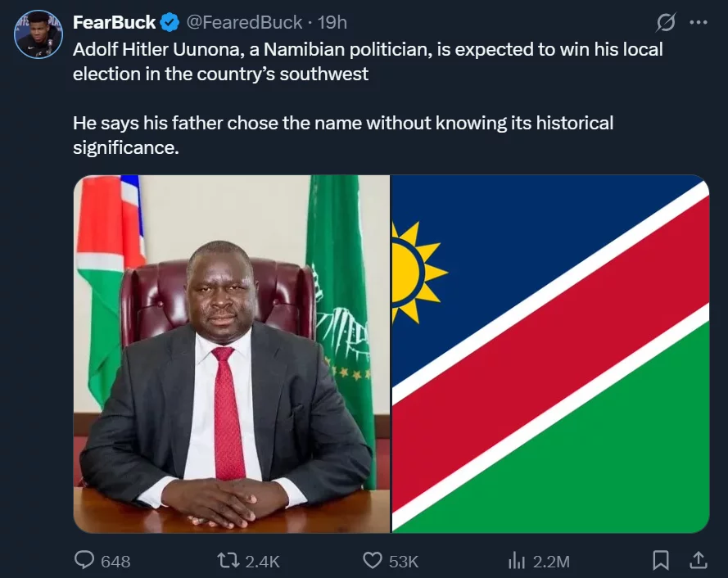Open the photo of man in suit
Screen dimensions: 728x578
click(232, 354)
